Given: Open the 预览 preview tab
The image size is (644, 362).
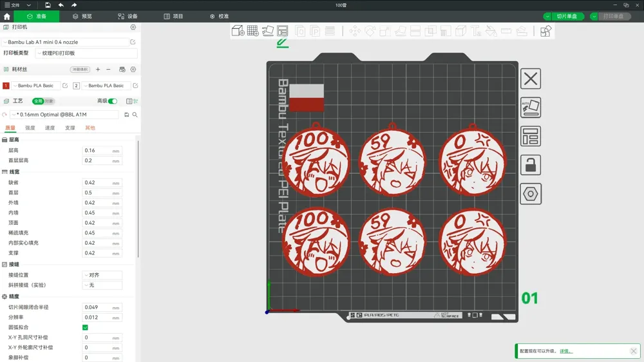Looking at the screenshot, I should tap(82, 17).
